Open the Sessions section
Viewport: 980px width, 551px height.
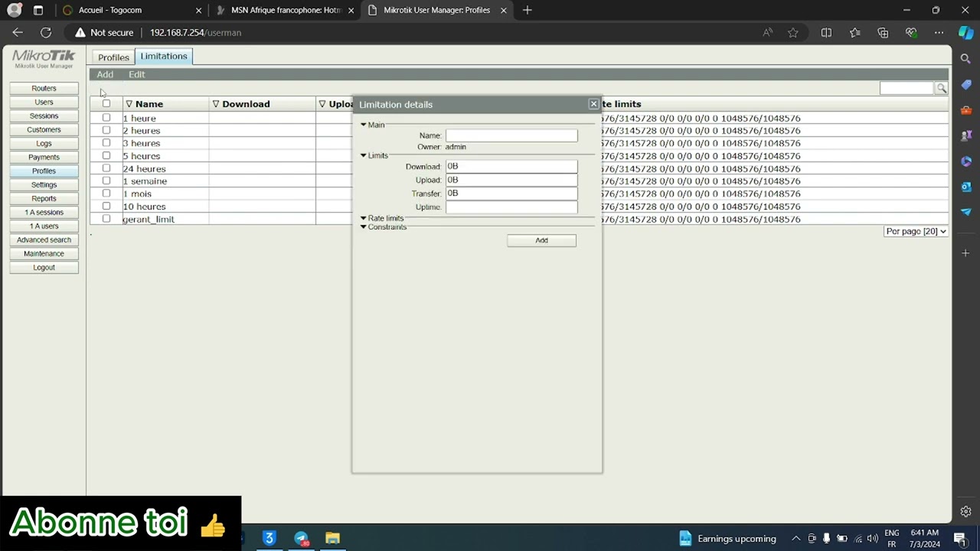(44, 116)
